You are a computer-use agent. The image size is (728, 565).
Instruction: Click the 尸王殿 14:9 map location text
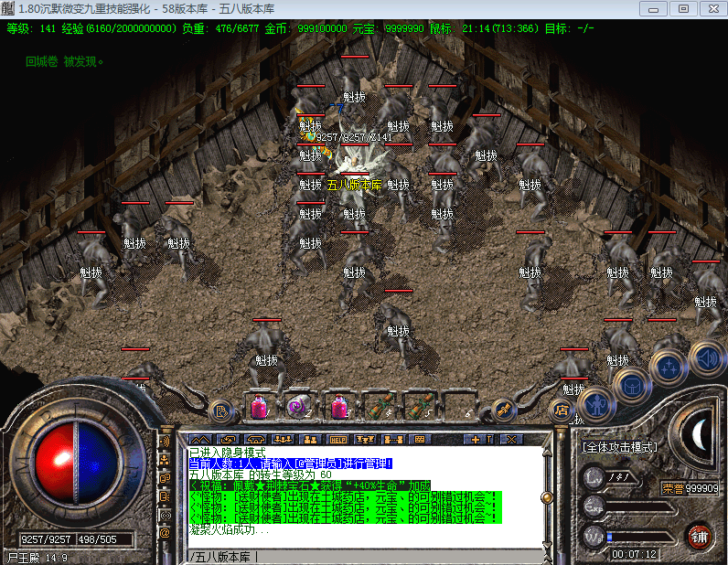point(37,558)
